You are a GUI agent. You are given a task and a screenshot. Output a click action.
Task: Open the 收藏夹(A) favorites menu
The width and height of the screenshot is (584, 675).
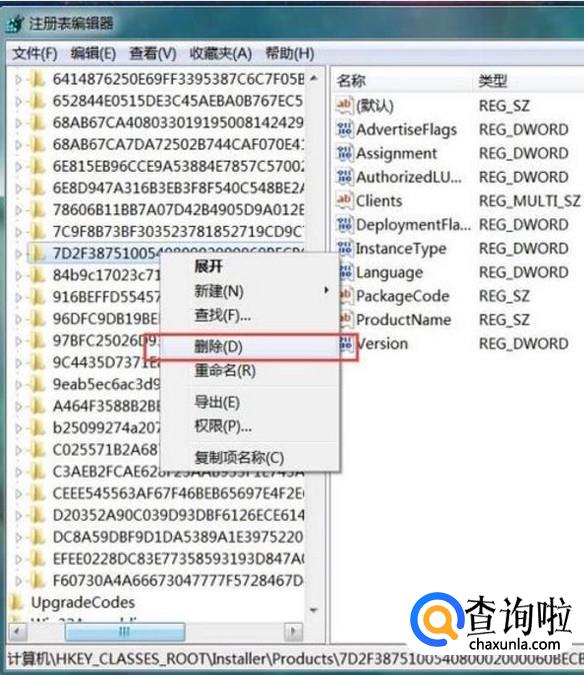pos(221,54)
